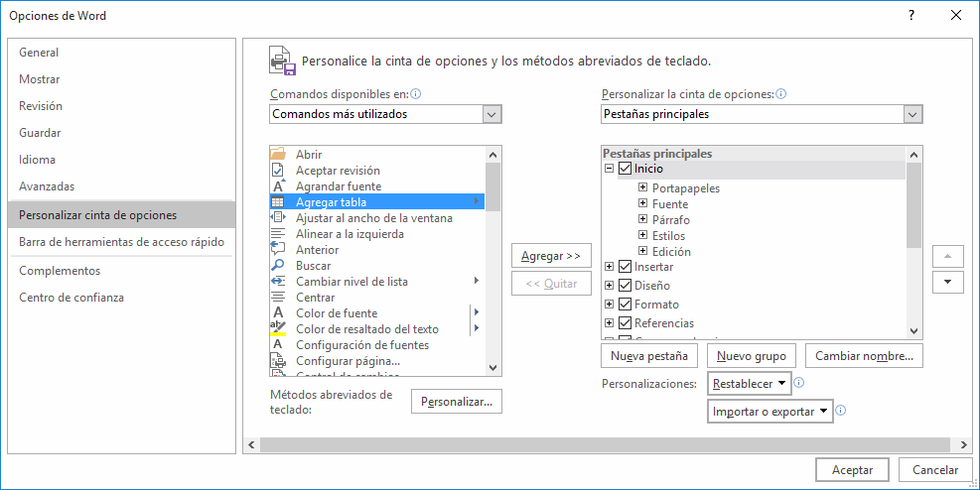
Task: Expand the Fuente group
Action: (642, 203)
